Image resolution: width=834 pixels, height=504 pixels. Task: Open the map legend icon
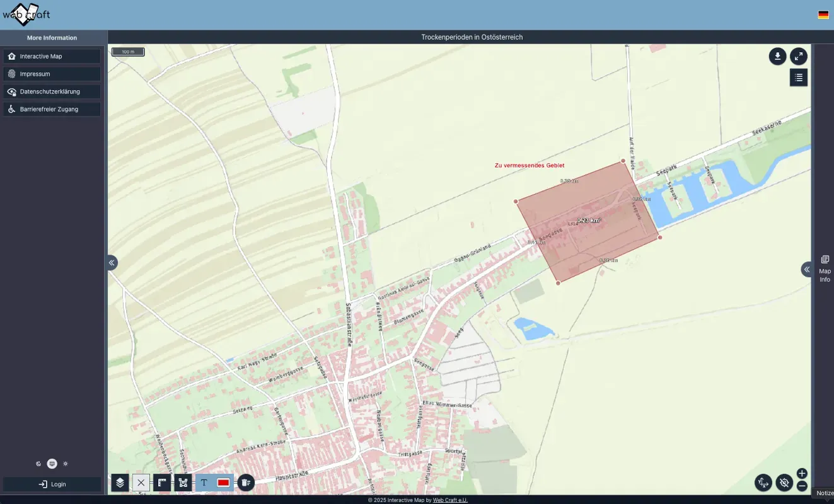tap(799, 77)
